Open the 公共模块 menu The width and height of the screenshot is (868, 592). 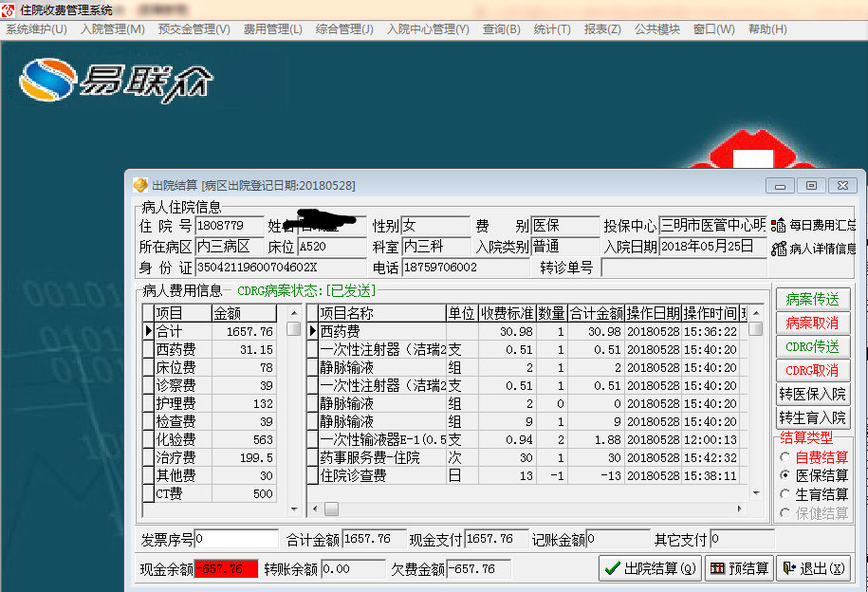click(x=657, y=29)
